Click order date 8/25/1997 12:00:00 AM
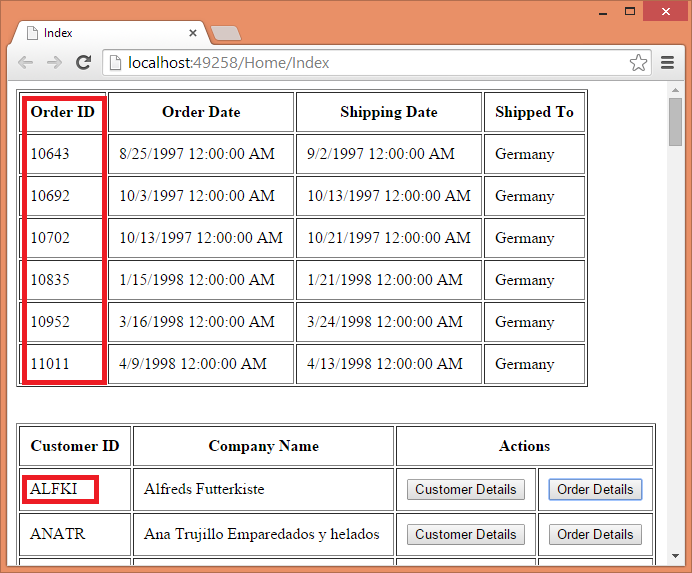The height and width of the screenshot is (573, 692). click(197, 154)
